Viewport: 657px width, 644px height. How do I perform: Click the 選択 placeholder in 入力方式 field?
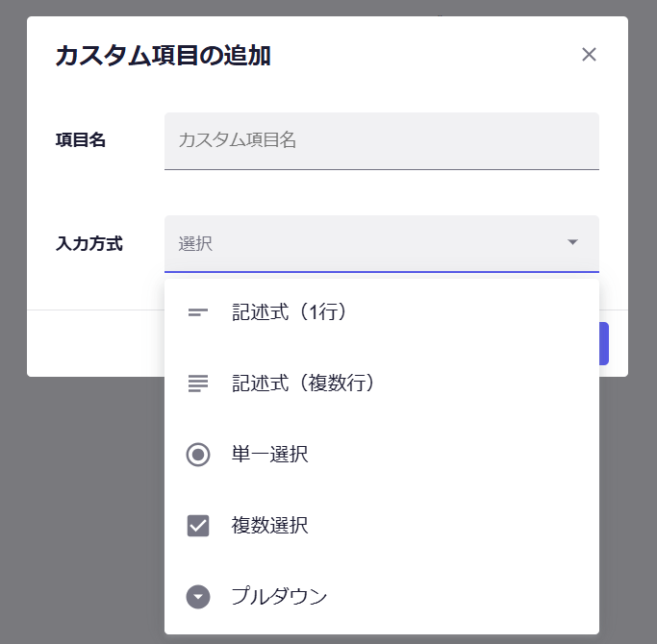(195, 244)
